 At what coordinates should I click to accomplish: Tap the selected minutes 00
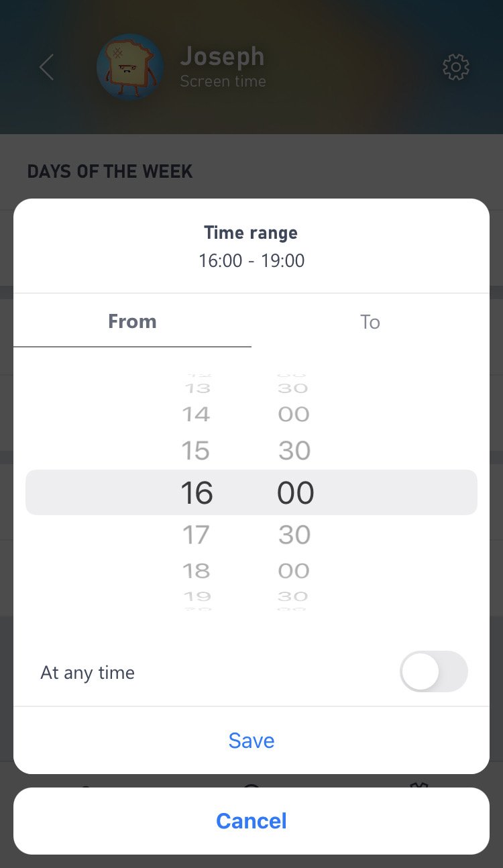[295, 493]
